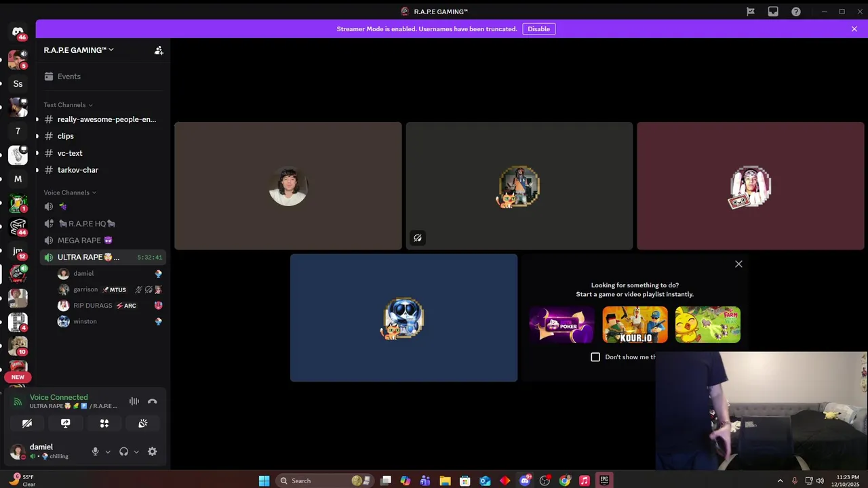Open the server header dropdown menu

79,50
